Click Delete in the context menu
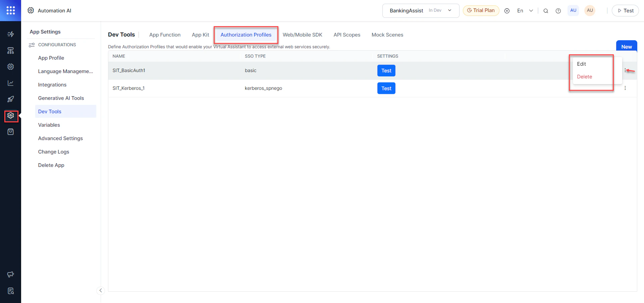 pyautogui.click(x=584, y=76)
